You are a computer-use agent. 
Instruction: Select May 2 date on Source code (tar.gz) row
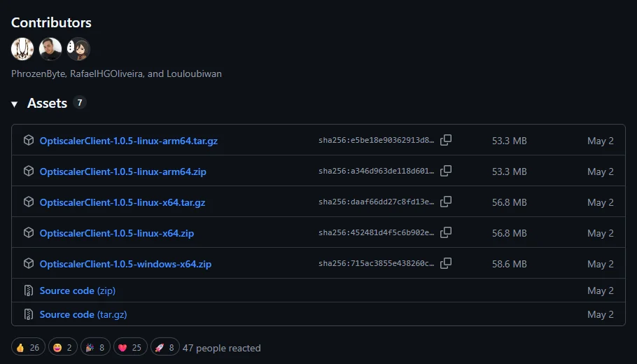[x=601, y=314]
